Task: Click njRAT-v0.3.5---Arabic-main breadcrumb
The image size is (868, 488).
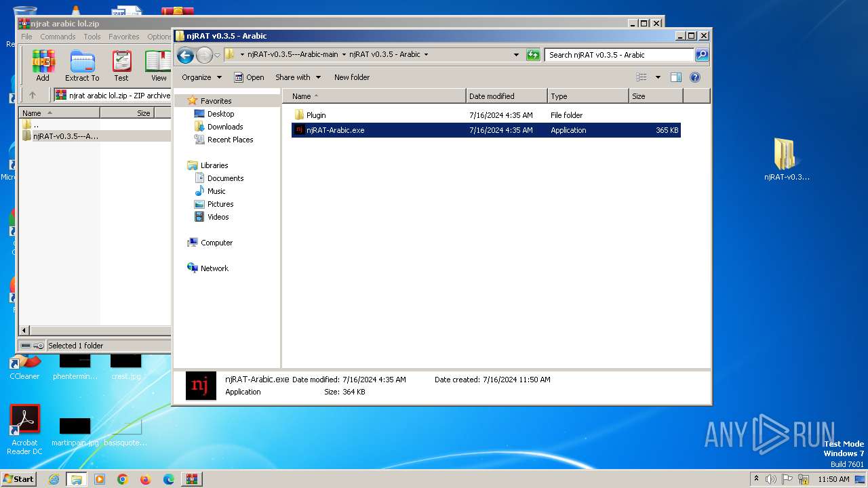Action: tap(292, 54)
